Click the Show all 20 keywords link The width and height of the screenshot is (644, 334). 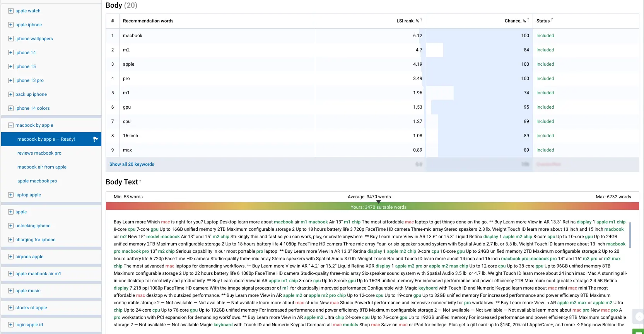point(132,164)
